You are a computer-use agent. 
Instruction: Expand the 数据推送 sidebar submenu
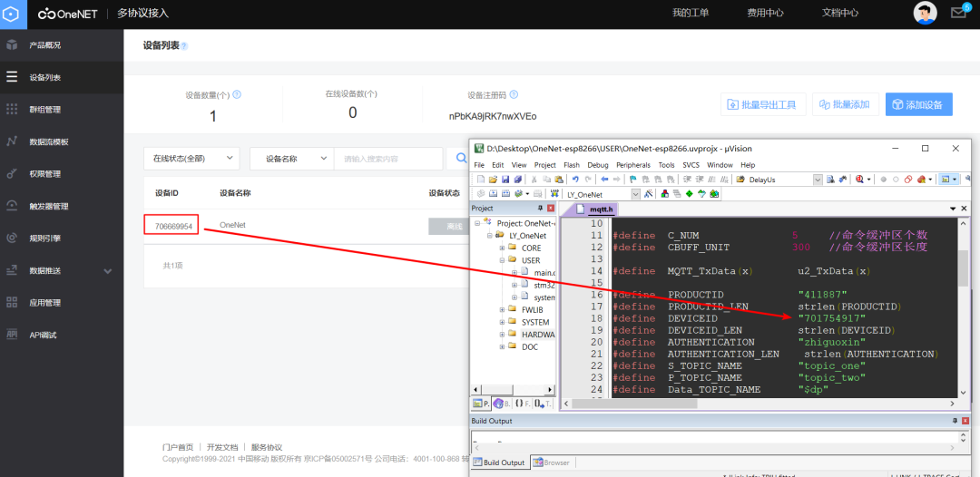(x=107, y=271)
